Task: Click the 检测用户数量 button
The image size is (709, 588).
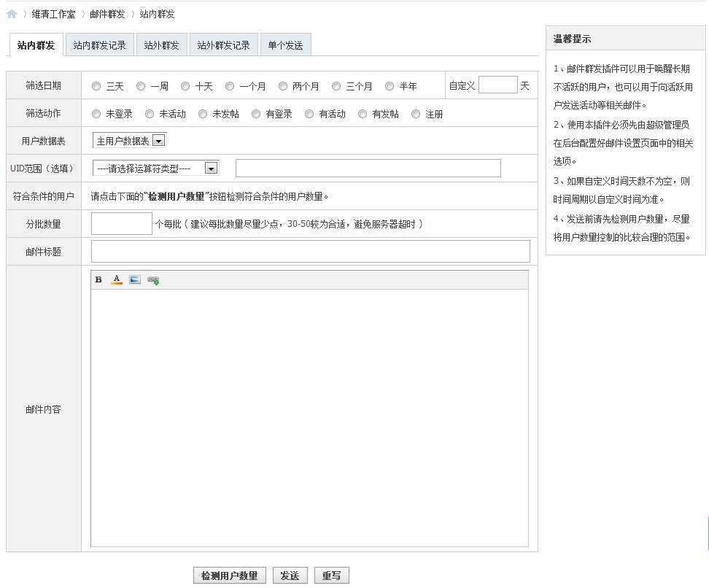Action: click(230, 576)
